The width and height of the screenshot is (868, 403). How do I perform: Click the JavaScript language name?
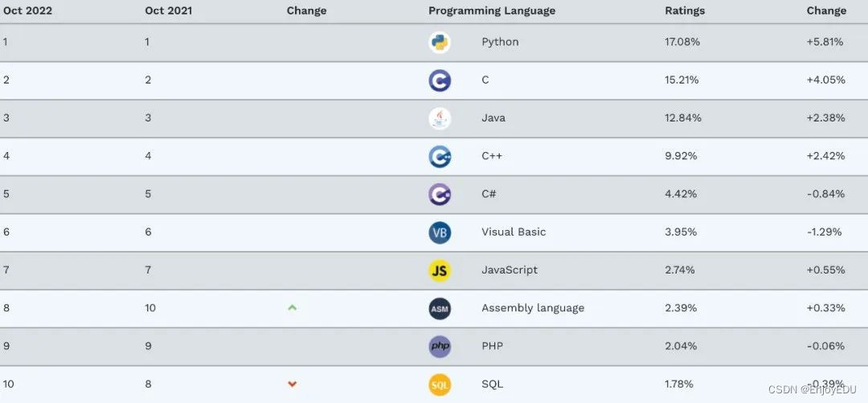tap(510, 270)
